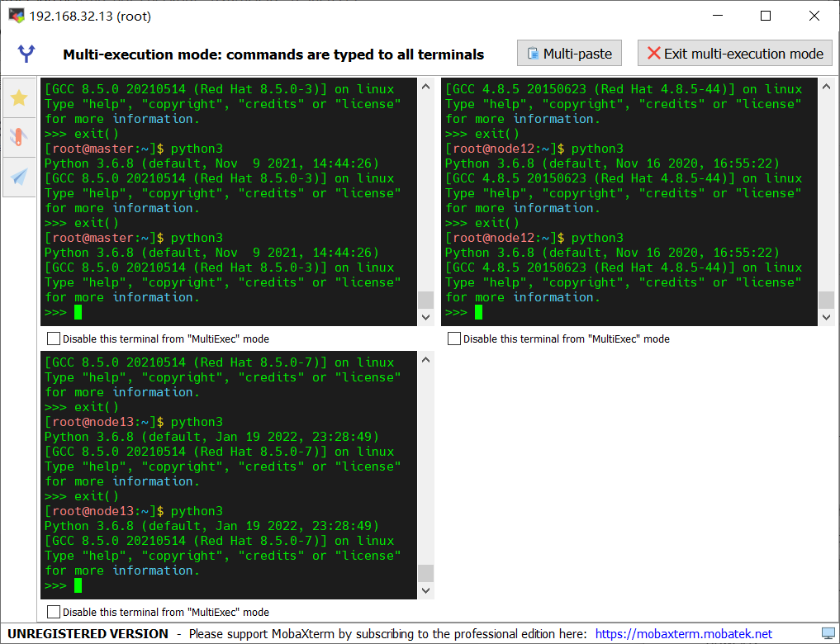This screenshot has width=840, height=644.
Task: Disable master terminal from MultiExec mode
Action: 54,339
